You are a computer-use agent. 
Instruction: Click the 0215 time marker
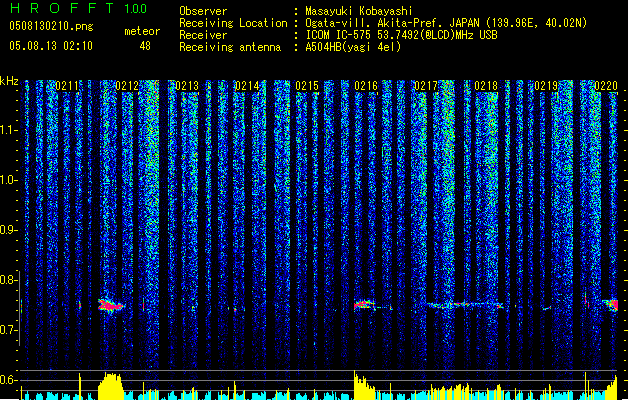(x=307, y=86)
